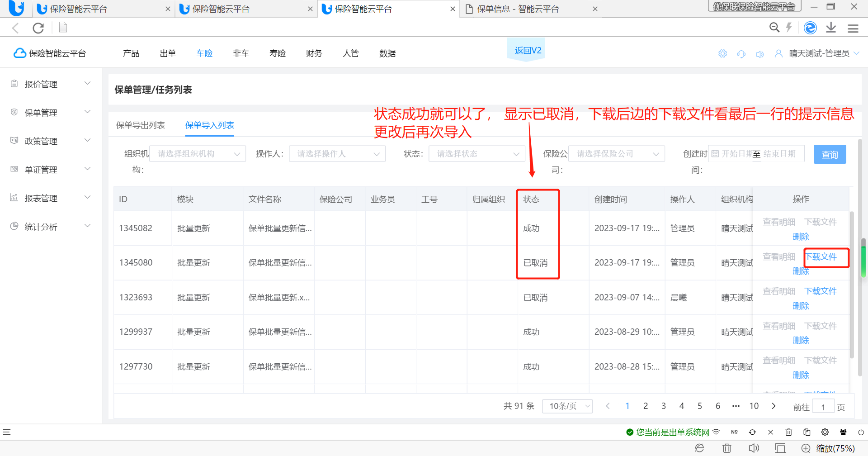Image resolution: width=868 pixels, height=456 pixels.
Task: Click the copy documents icon in status bar
Action: (807, 432)
